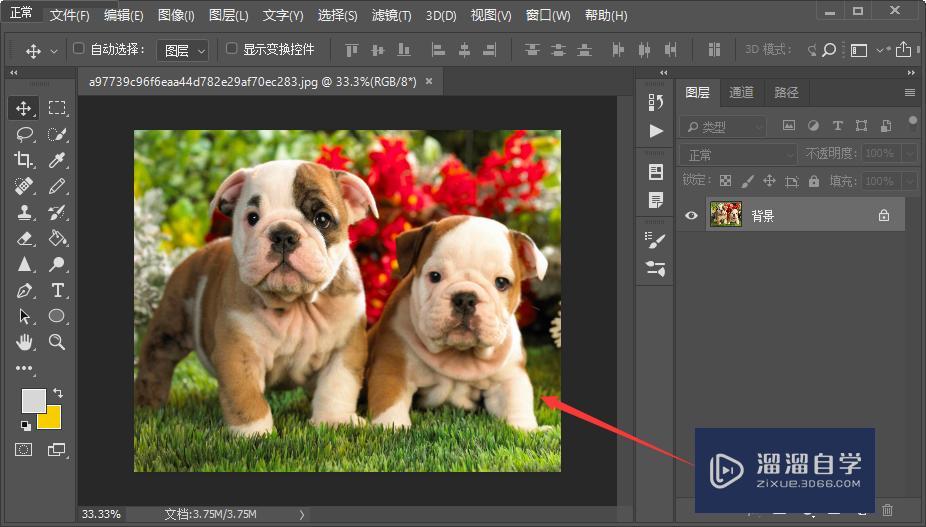Viewport: 926px width, 527px height.
Task: Switch to the 路径 tab
Action: click(786, 92)
